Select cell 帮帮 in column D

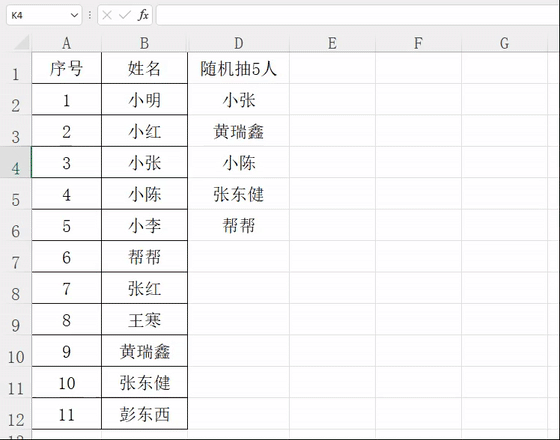pyautogui.click(x=239, y=225)
